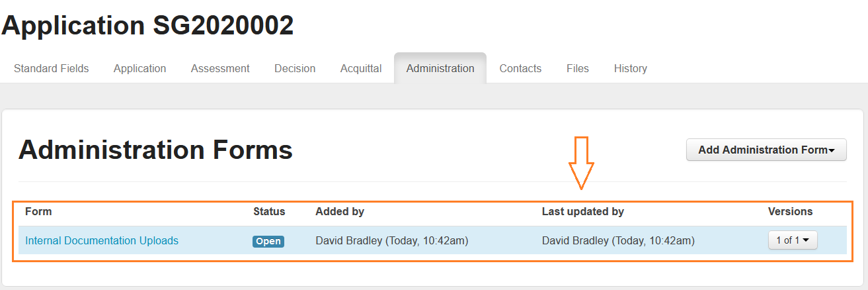Expand the Add Administration Form dropdown
The height and width of the screenshot is (290, 868).
[x=766, y=150]
